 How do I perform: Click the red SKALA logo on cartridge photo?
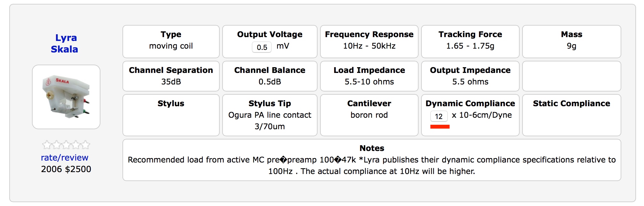[x=62, y=81]
